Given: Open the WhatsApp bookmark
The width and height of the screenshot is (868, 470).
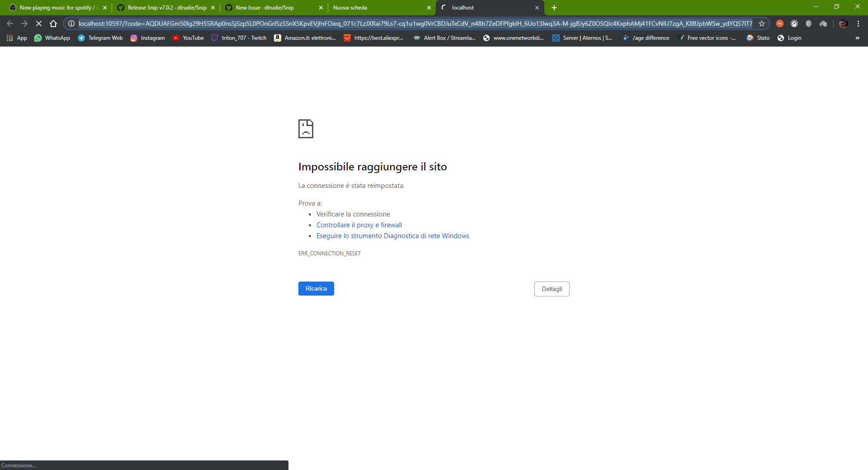Looking at the screenshot, I should click(52, 38).
